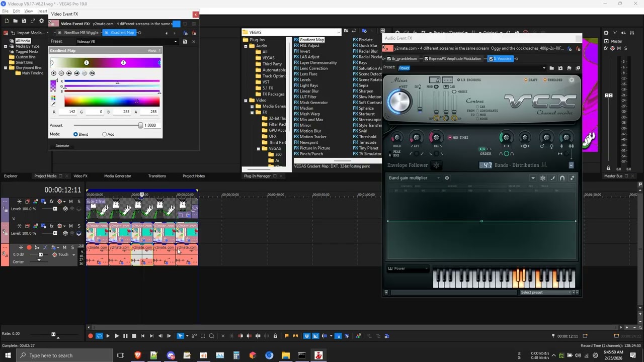Open File Explorer from the Windows taskbar

(285, 355)
